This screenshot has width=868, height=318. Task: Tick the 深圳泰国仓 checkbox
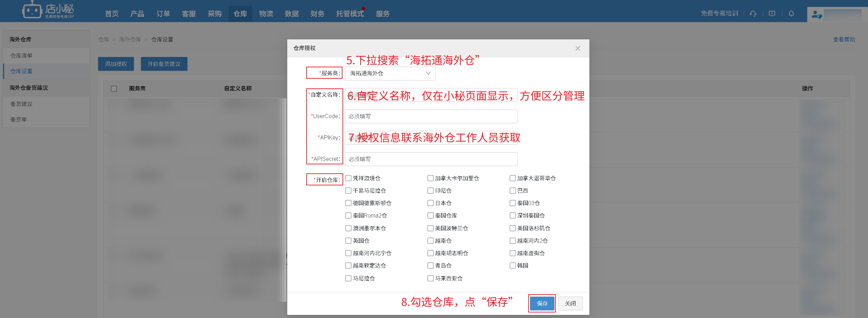pyautogui.click(x=513, y=215)
